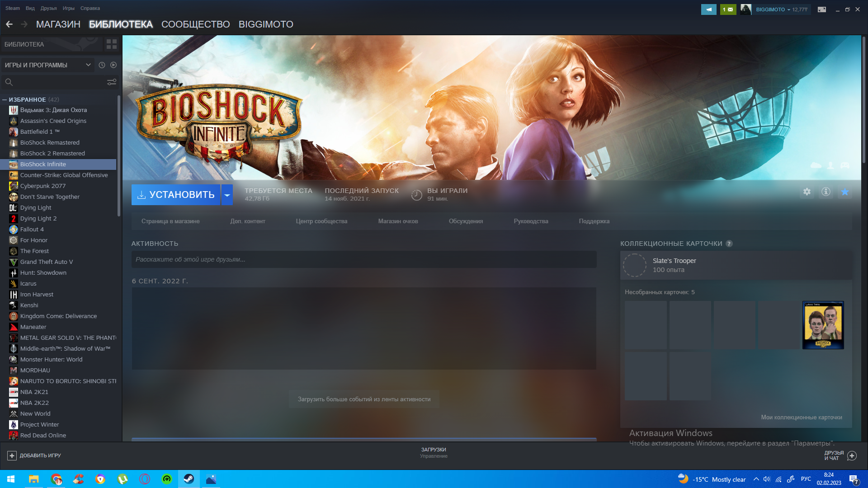Click the library list scrollbar

click(x=119, y=156)
